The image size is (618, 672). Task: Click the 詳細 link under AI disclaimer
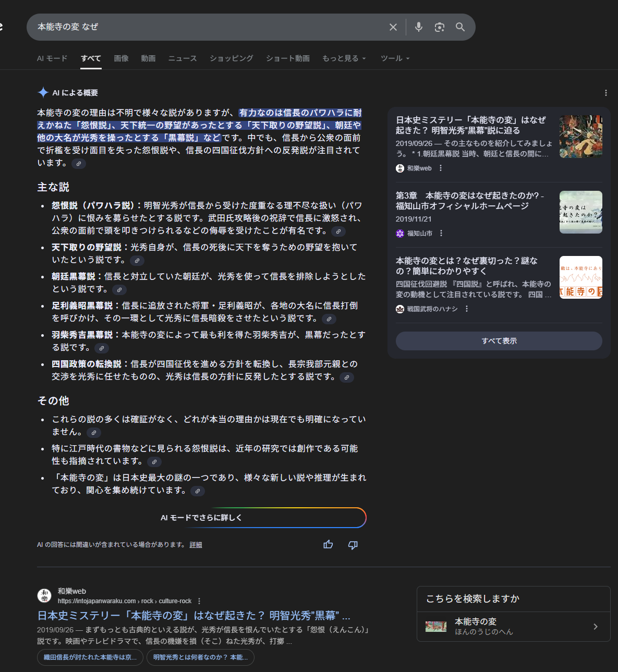click(x=196, y=545)
